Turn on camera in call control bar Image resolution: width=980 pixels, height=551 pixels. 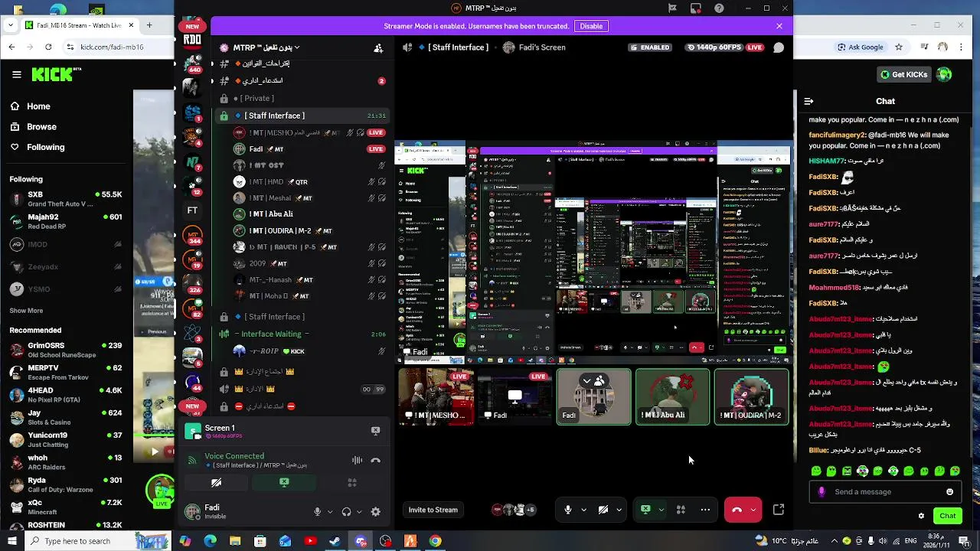click(x=603, y=510)
